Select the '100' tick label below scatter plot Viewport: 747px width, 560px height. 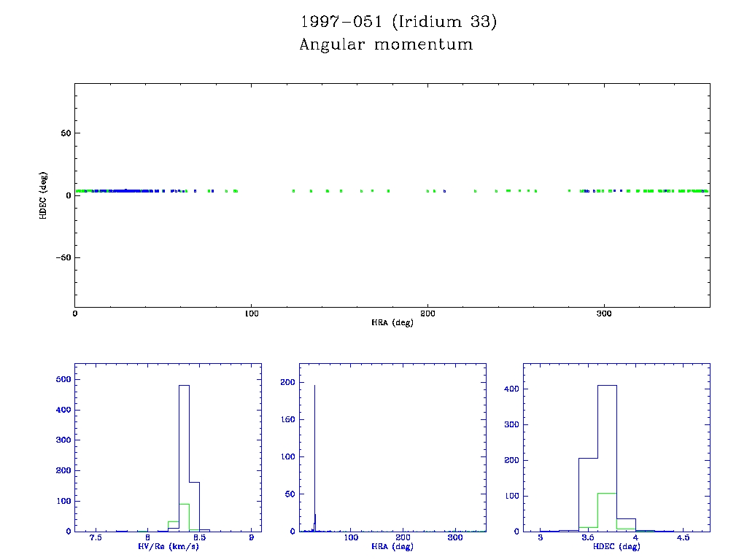coord(251,314)
